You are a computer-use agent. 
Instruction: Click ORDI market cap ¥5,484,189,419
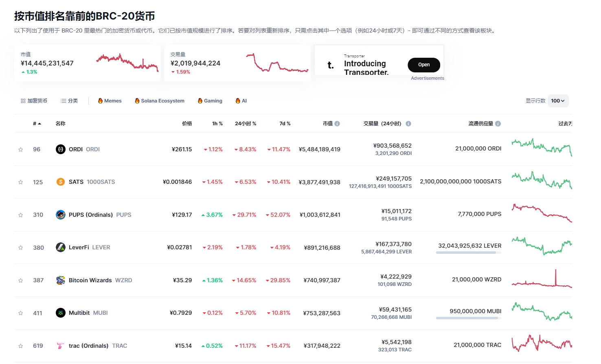tap(320, 149)
